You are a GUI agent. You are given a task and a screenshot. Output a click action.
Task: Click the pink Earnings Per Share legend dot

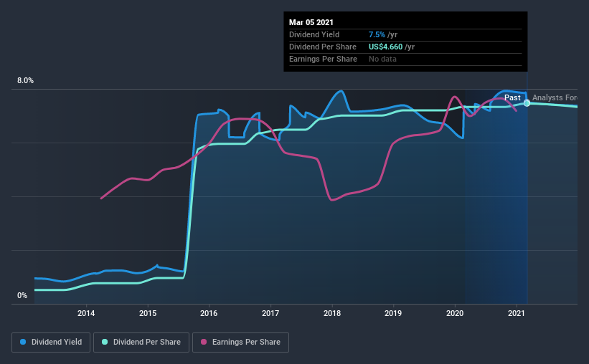click(203, 343)
